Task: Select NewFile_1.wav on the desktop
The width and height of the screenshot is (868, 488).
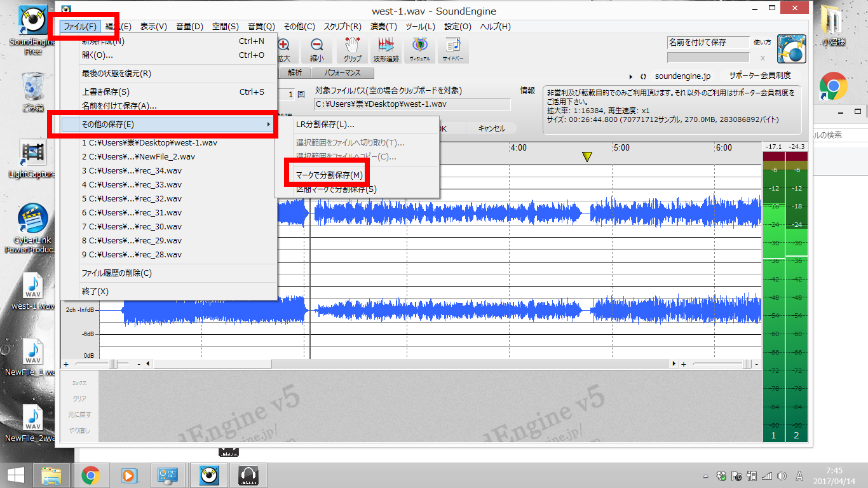Action: pyautogui.click(x=33, y=358)
